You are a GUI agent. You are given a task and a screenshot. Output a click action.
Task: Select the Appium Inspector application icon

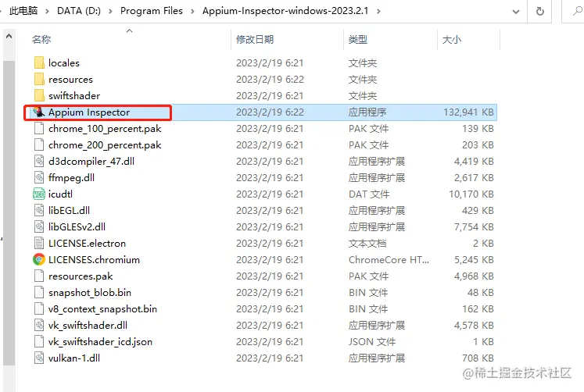tap(39, 112)
